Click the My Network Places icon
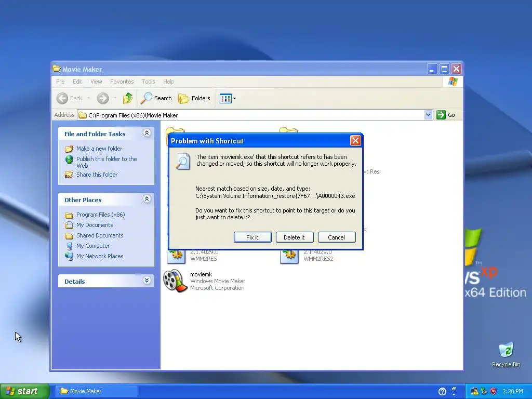This screenshot has width=532, height=399. [x=69, y=257]
